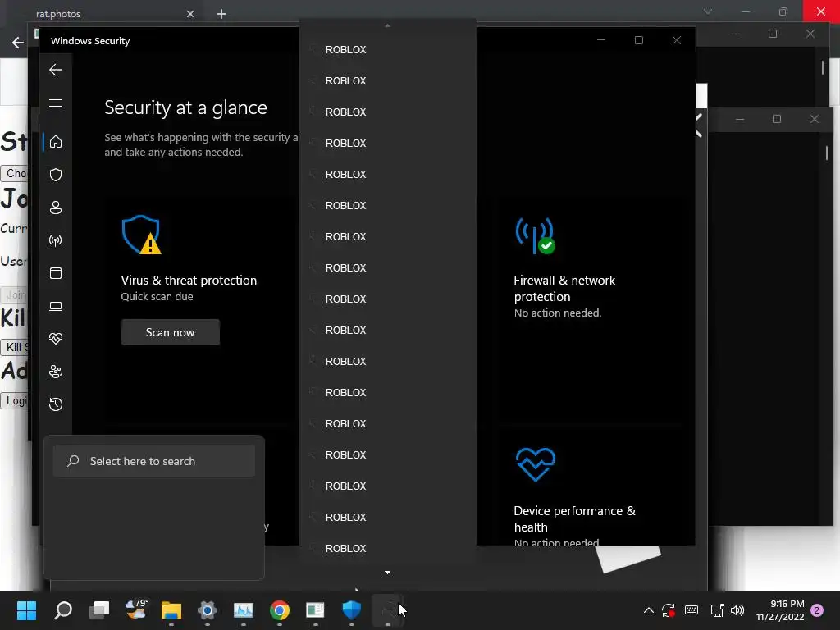Click Firewall & network protection antenna icon

click(535, 235)
